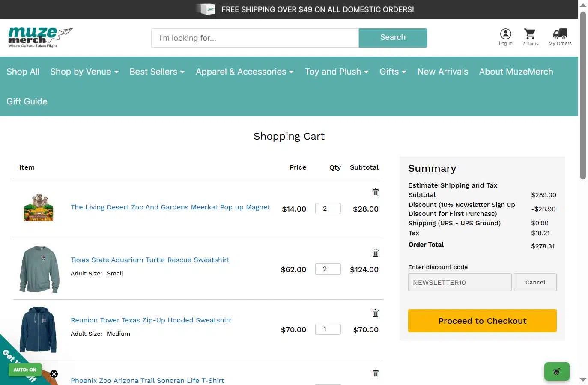Click the scrollbar down arrow
This screenshot has height=385, width=588.
[583, 380]
